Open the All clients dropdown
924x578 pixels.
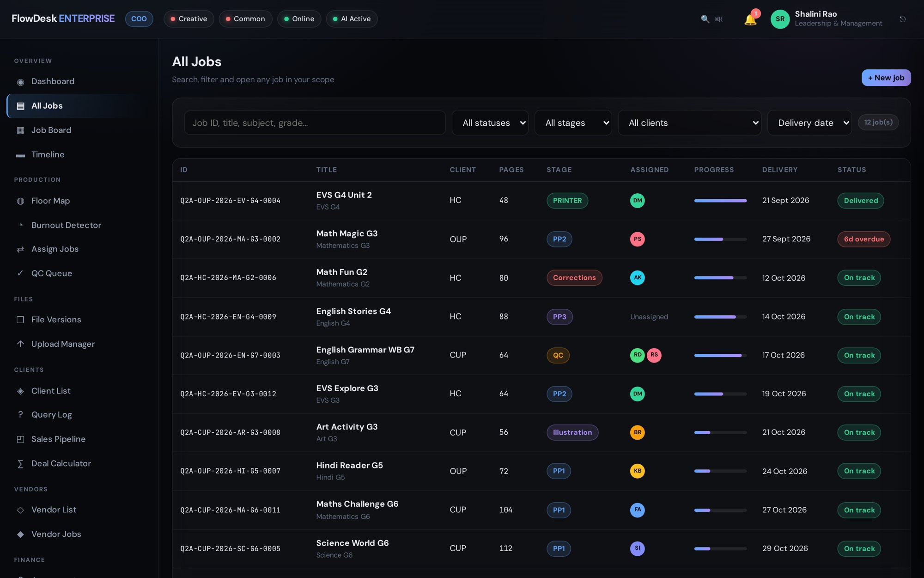689,123
